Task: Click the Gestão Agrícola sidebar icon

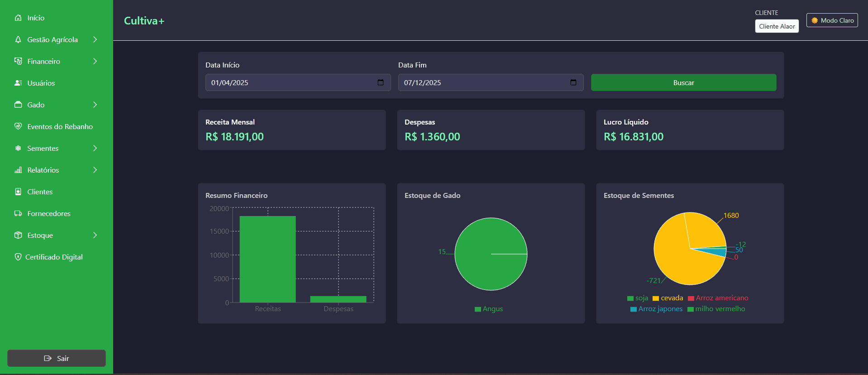Action: [x=18, y=39]
